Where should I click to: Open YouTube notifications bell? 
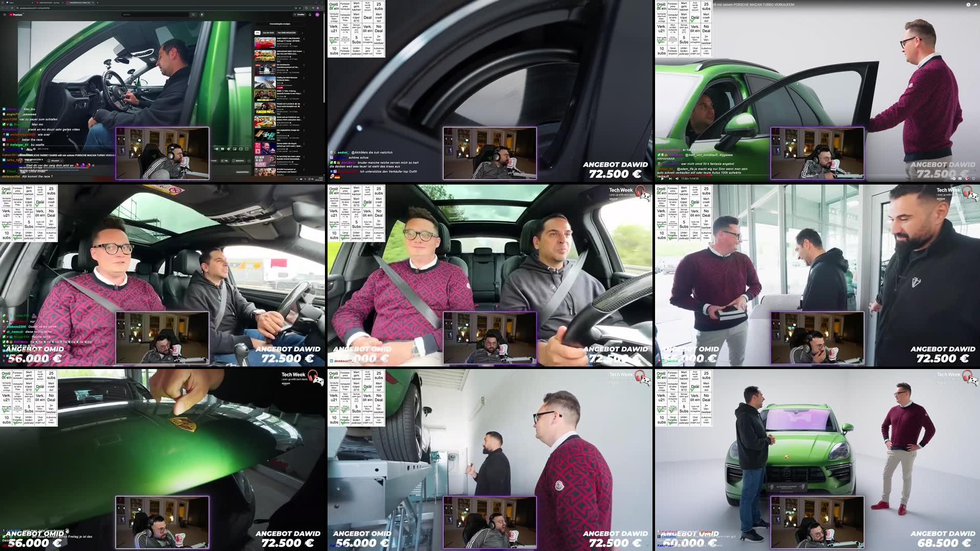[310, 14]
